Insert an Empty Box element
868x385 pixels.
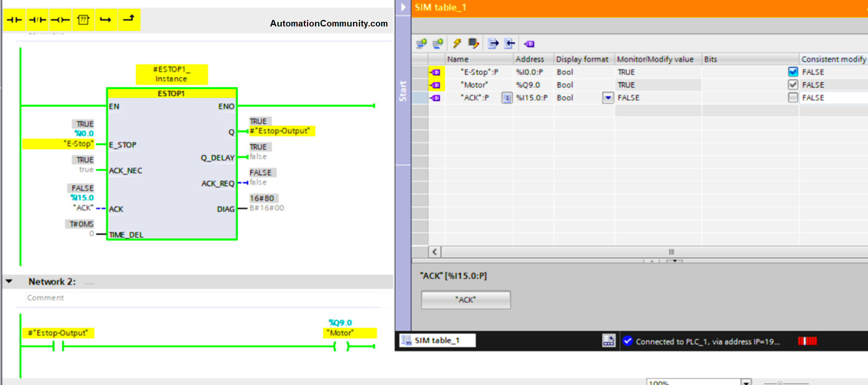(83, 19)
